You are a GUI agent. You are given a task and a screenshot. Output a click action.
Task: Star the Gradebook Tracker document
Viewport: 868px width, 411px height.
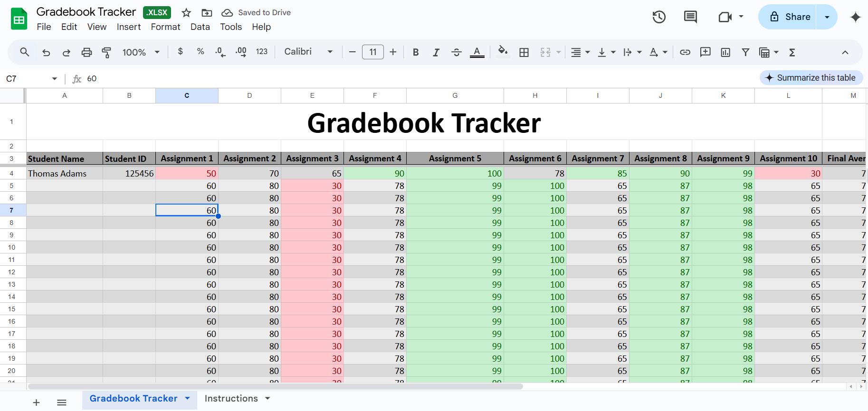click(x=186, y=13)
